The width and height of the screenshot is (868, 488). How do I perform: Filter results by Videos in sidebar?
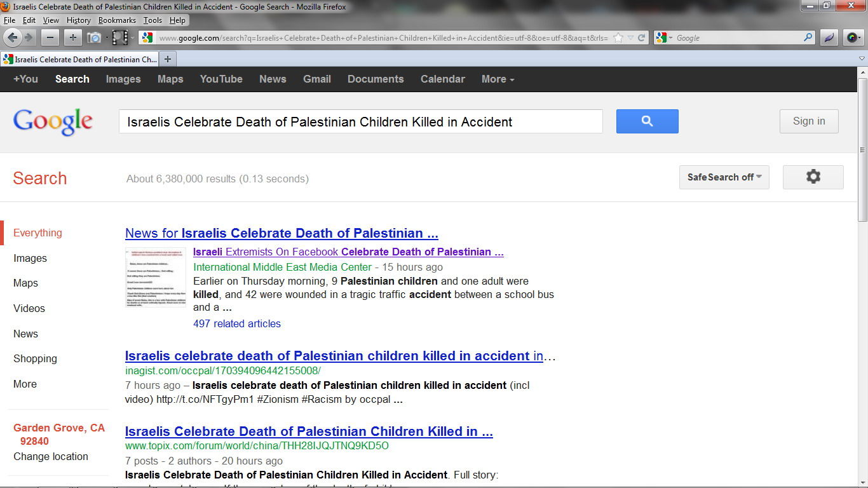29,308
